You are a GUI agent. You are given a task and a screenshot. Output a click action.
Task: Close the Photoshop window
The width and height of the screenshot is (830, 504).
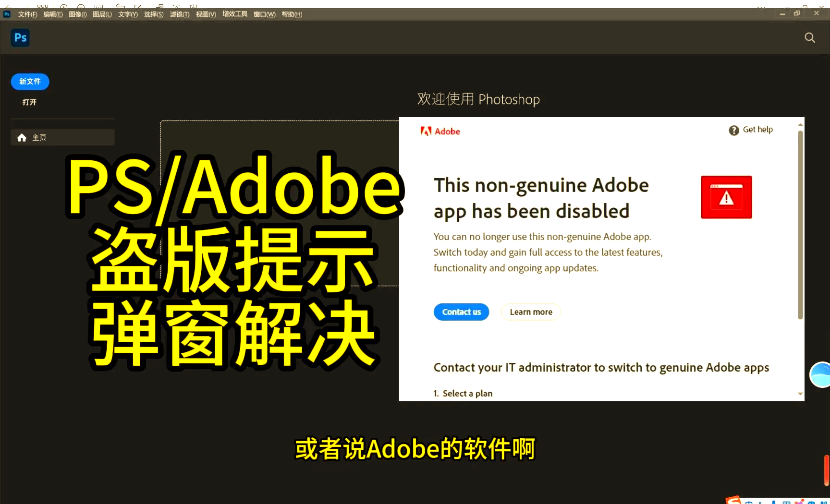(x=816, y=13)
